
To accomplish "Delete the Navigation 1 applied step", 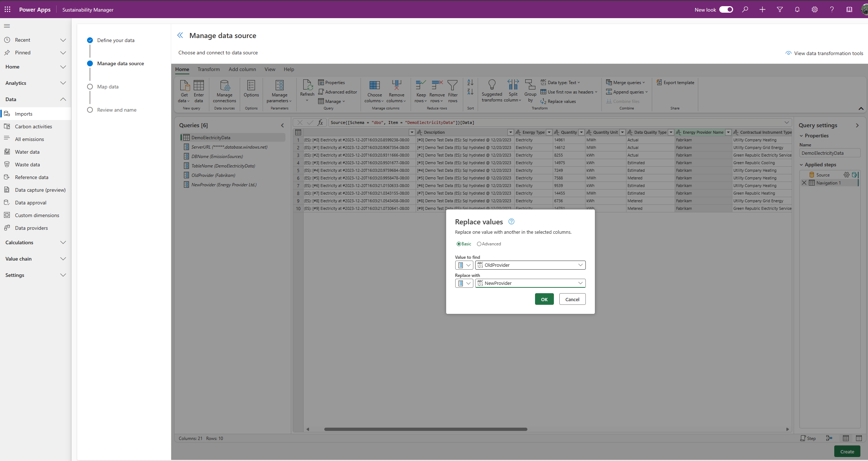I will 804,183.
